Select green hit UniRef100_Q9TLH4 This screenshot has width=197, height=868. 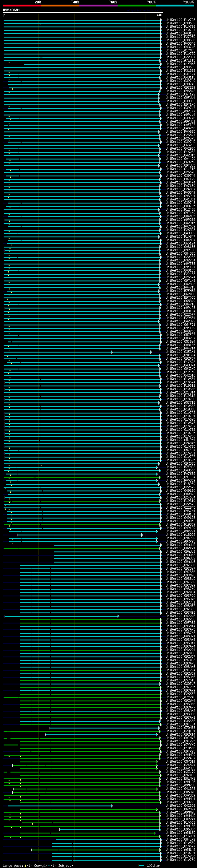[180, 477]
